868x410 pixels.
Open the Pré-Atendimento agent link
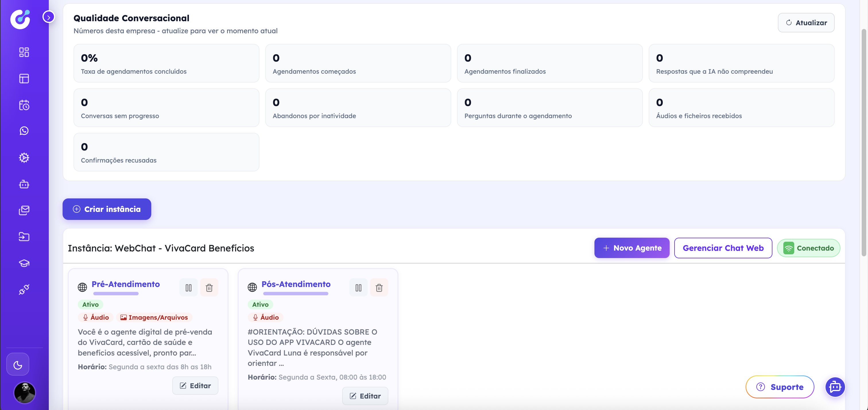[x=126, y=284]
